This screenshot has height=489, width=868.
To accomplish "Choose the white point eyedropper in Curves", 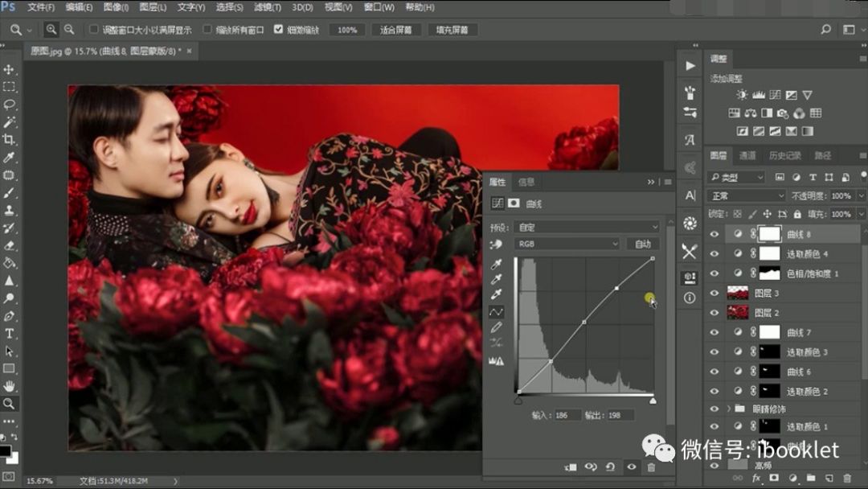I will point(496,294).
